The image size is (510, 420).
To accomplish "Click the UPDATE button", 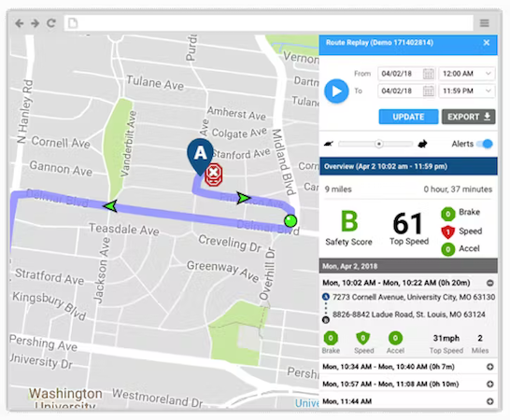I will (408, 117).
